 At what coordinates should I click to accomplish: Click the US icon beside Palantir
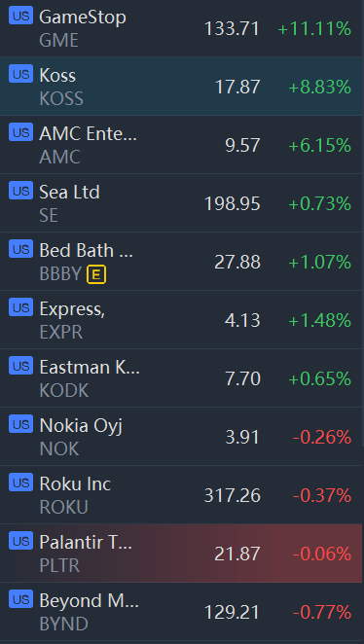pyautogui.click(x=20, y=541)
